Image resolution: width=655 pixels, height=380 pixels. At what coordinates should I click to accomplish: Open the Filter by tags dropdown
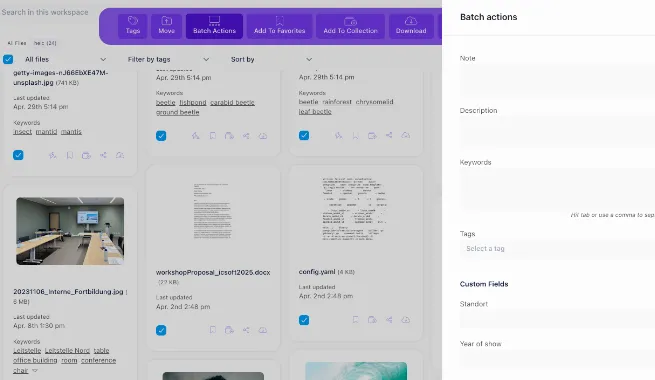pyautogui.click(x=168, y=59)
